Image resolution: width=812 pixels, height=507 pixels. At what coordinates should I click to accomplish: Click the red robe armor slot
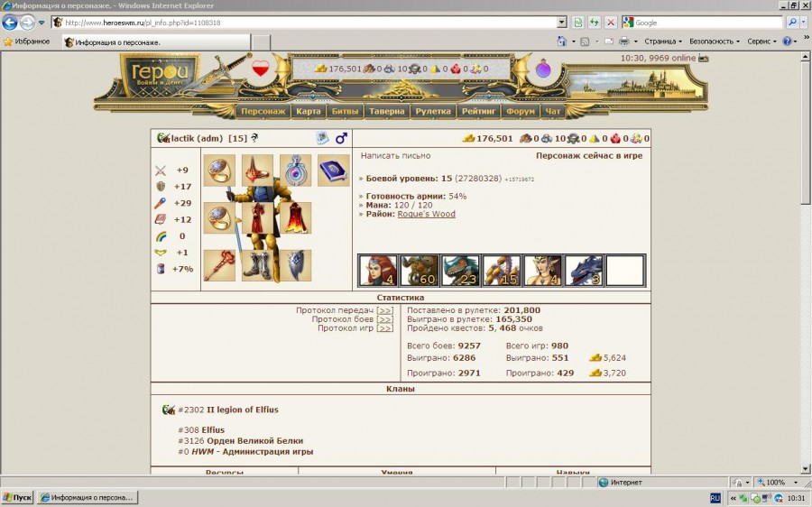pyautogui.click(x=257, y=217)
